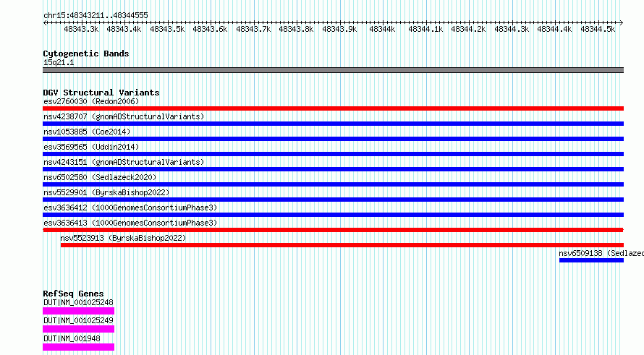Click the 48344.3k ruler tick label
644x355 pixels.
click(512, 30)
